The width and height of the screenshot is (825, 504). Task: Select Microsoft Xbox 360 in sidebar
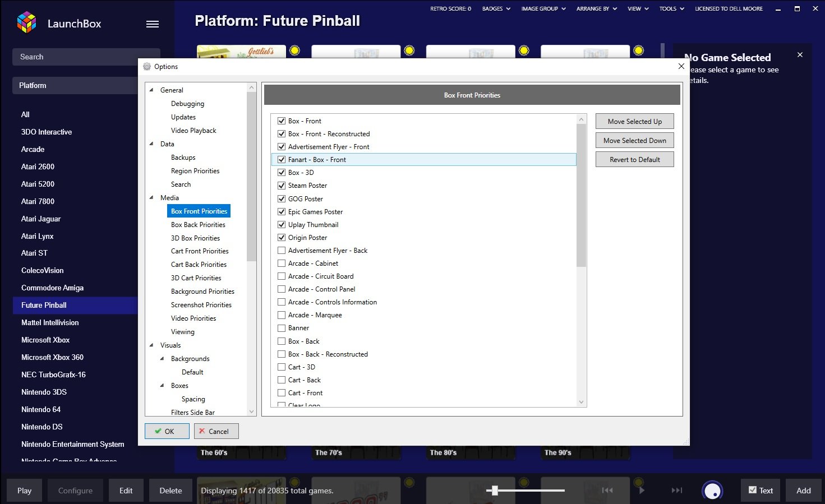[x=52, y=357]
